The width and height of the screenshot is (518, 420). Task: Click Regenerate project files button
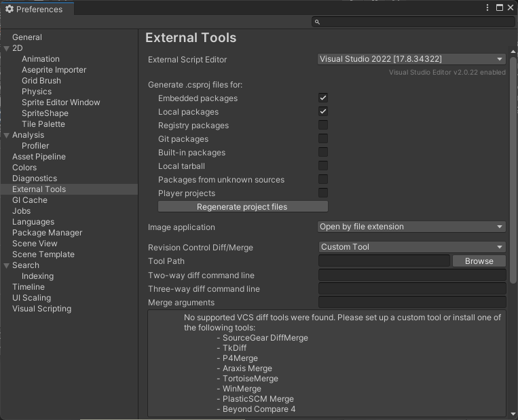tap(243, 207)
